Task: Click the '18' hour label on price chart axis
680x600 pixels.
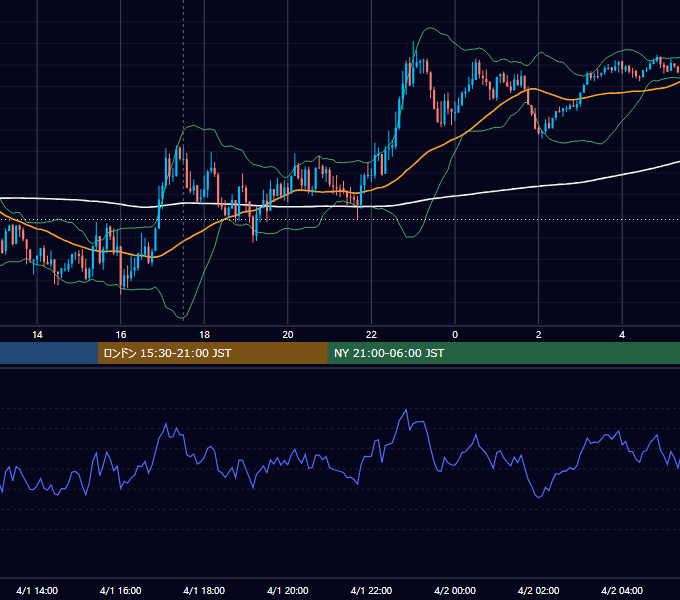Action: pyautogui.click(x=204, y=335)
